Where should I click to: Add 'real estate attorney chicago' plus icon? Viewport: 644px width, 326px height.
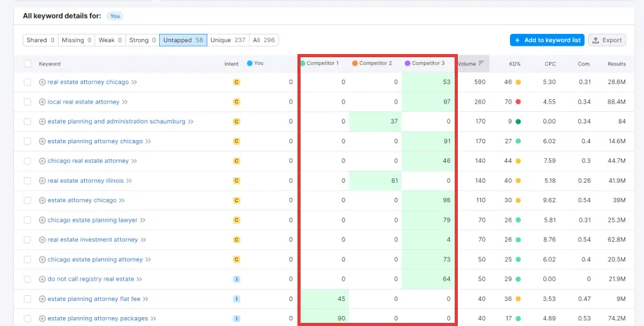42,82
